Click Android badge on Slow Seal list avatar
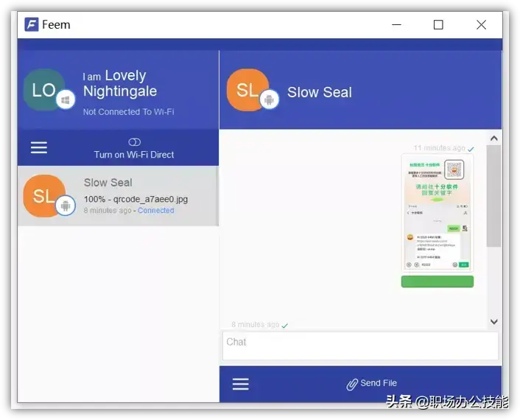This screenshot has height=420, width=520. pyautogui.click(x=66, y=206)
